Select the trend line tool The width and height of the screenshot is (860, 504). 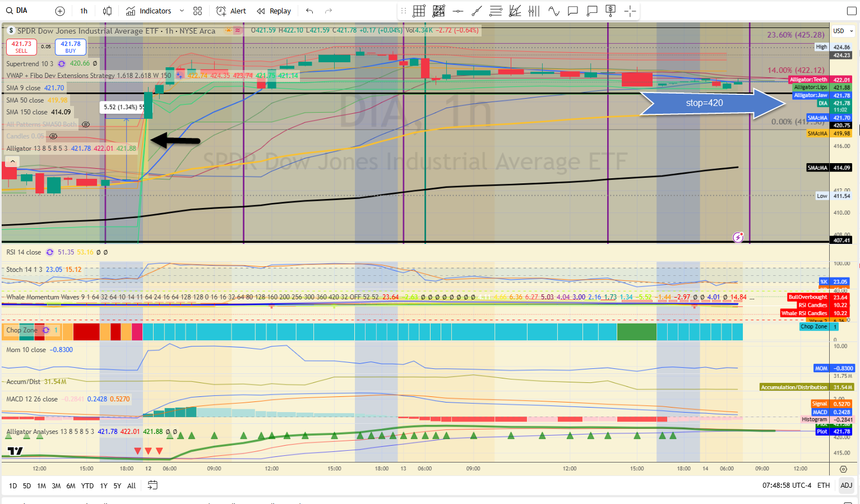point(477,11)
